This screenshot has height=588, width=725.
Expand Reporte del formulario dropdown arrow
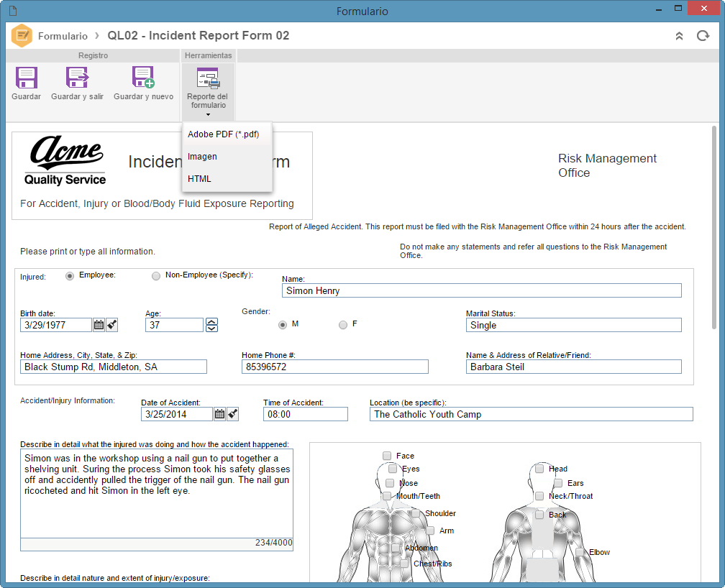click(x=208, y=114)
